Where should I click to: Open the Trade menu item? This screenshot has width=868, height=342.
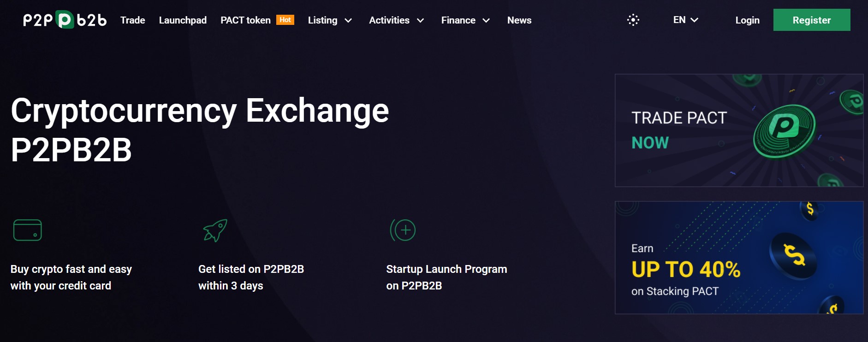click(x=133, y=20)
